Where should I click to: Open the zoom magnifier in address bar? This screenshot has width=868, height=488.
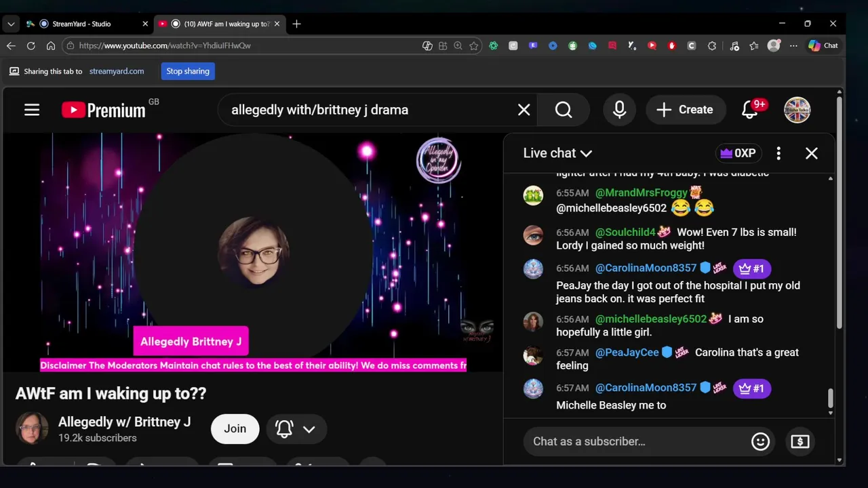[x=458, y=45]
